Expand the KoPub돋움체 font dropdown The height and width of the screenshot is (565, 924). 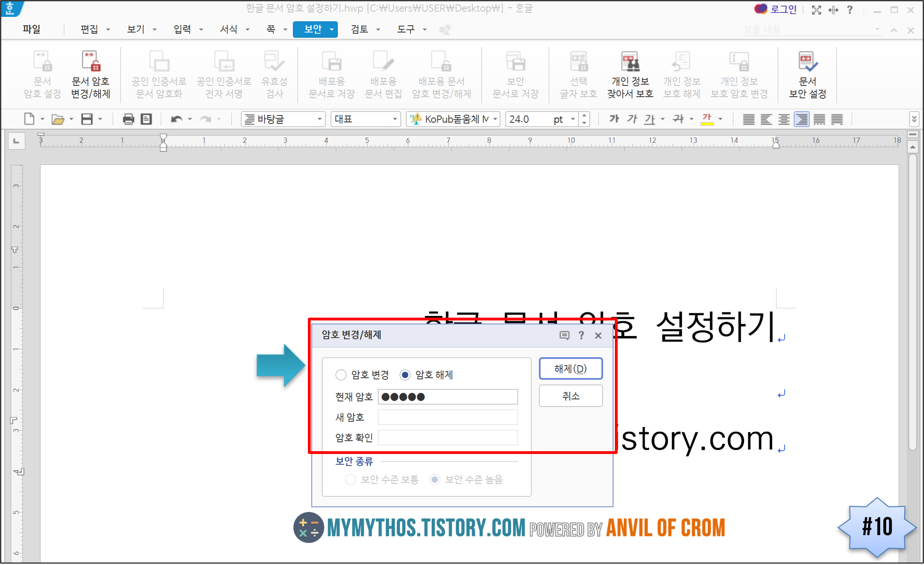point(495,119)
